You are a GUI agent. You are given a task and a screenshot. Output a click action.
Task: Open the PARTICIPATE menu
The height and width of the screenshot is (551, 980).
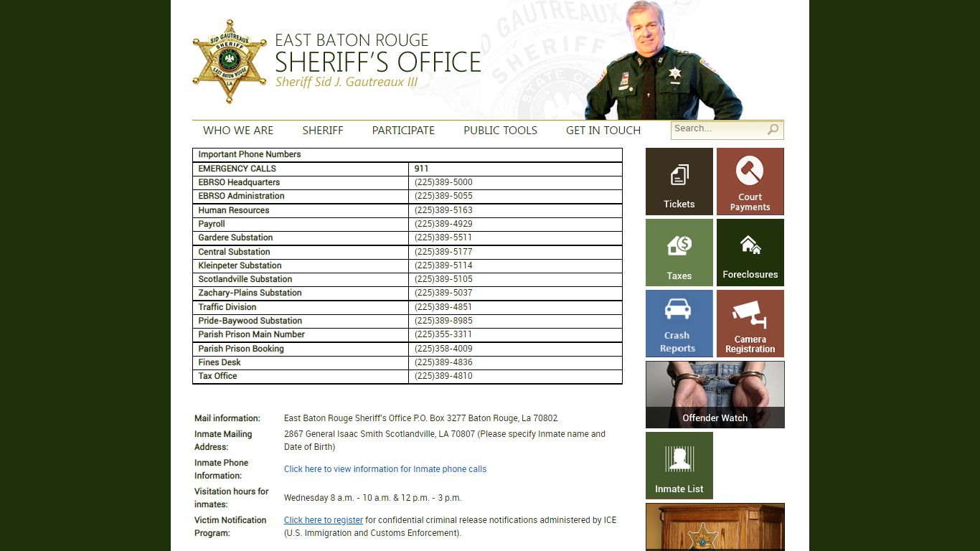pyautogui.click(x=403, y=131)
